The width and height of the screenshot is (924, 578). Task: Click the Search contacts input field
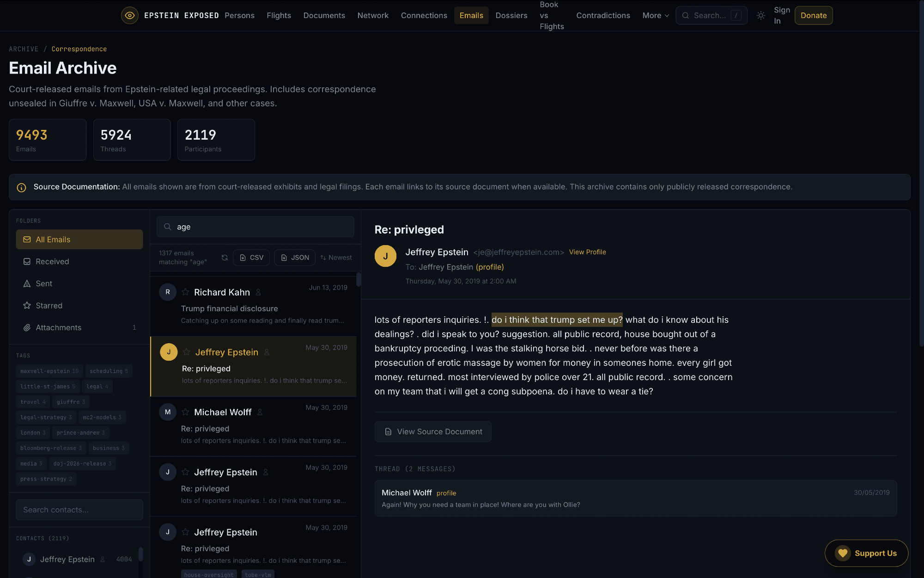pyautogui.click(x=79, y=510)
